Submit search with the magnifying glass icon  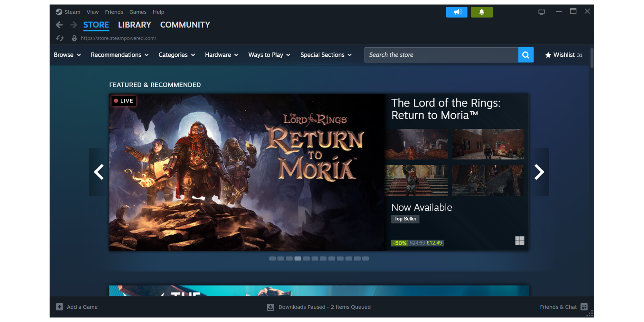pos(526,55)
